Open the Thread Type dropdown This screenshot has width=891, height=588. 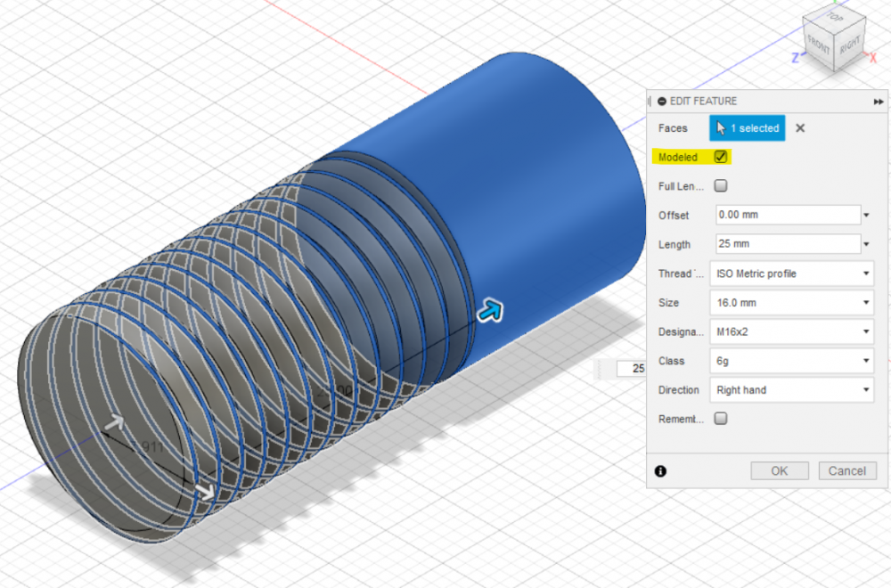point(791,274)
